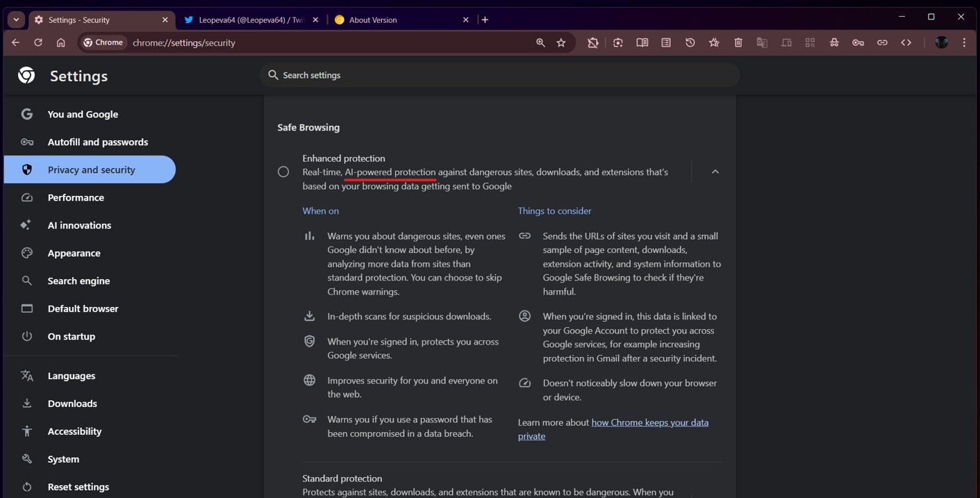Select Enhanced protection radio button
This screenshot has height=498, width=980.
click(x=283, y=172)
